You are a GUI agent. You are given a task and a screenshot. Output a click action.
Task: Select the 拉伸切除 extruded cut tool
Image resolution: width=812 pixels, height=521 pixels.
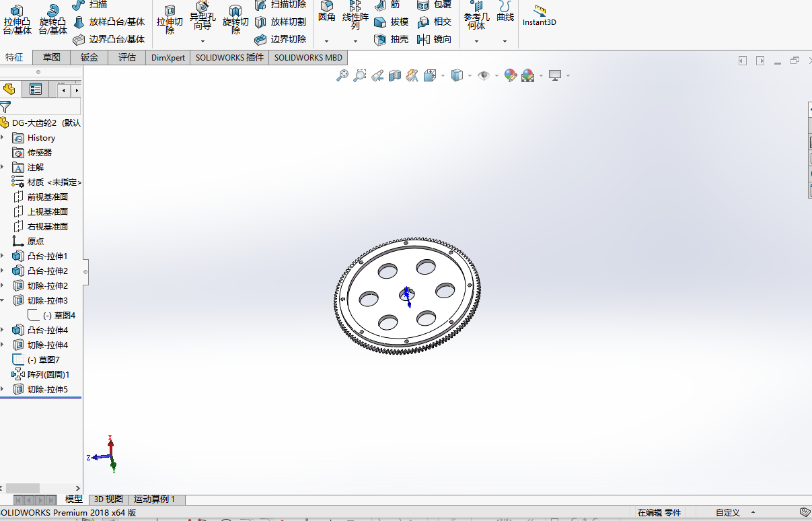pyautogui.click(x=170, y=20)
